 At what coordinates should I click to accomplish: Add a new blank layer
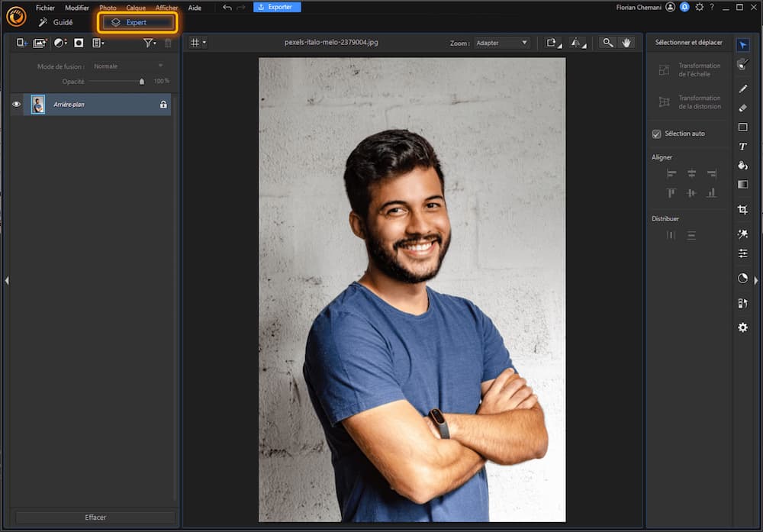click(x=22, y=43)
